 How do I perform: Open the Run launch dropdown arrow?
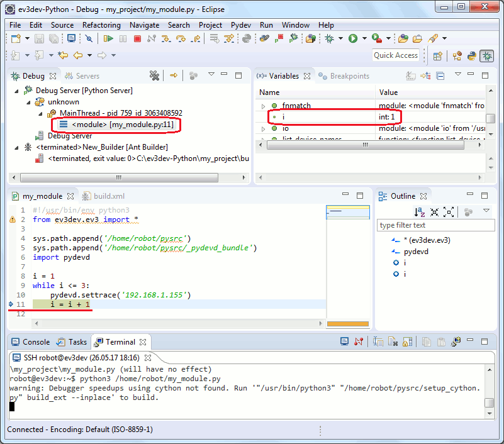364,38
